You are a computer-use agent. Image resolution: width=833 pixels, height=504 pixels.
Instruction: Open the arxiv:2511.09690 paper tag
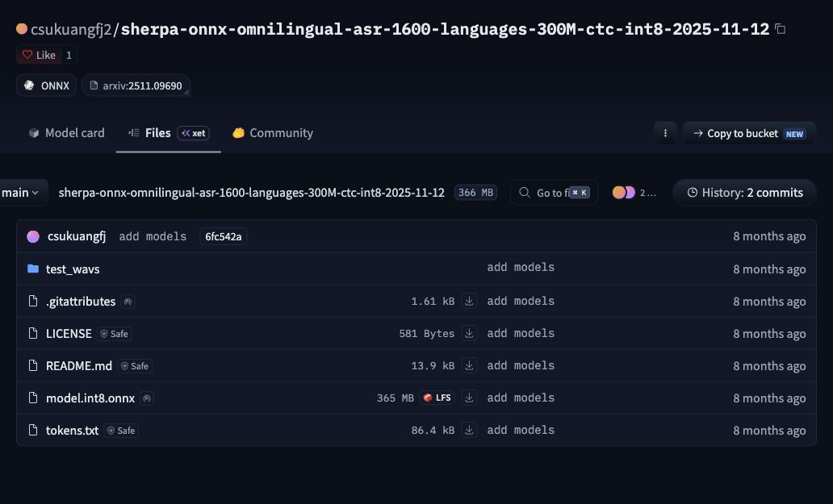136,85
